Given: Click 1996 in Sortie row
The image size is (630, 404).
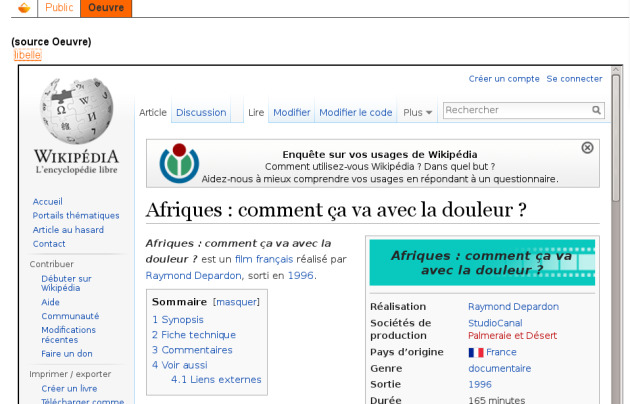Looking at the screenshot, I should pyautogui.click(x=480, y=384).
